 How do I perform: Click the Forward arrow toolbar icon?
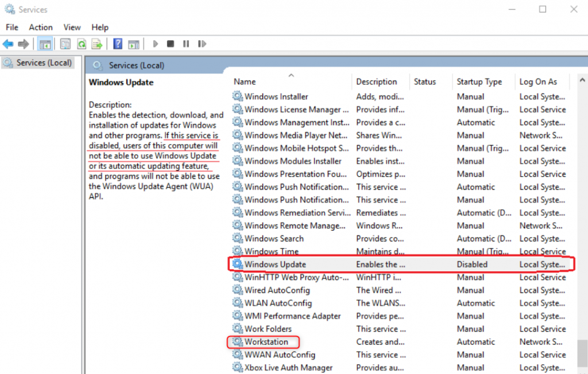23,44
